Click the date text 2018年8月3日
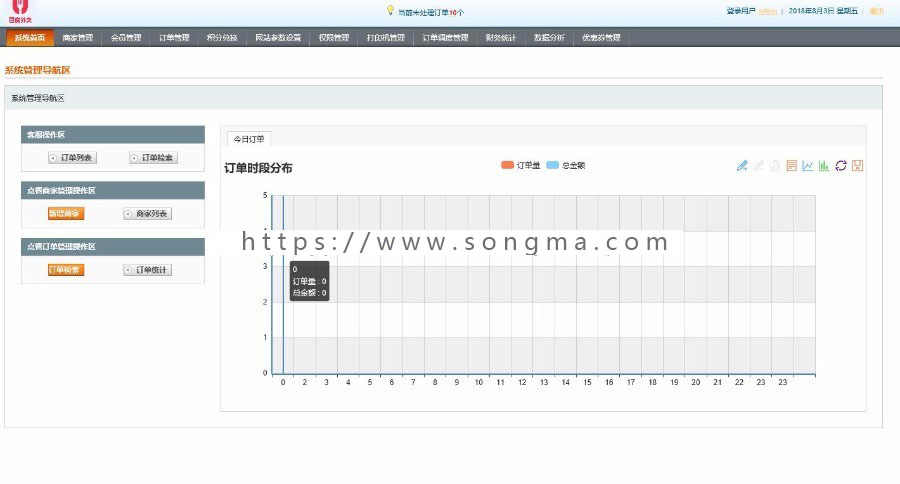The width and height of the screenshot is (900, 484). click(x=812, y=11)
